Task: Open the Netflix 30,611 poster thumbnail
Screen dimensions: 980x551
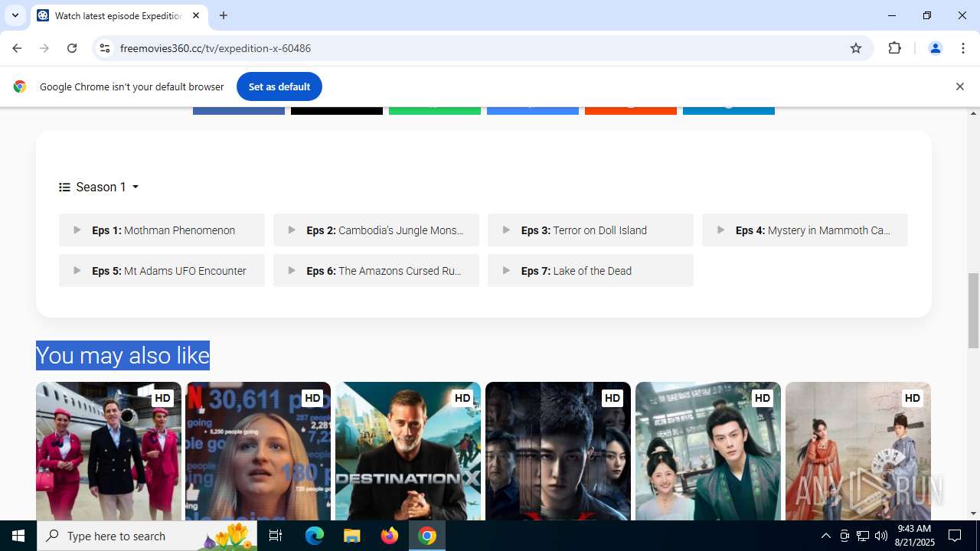Action: click(x=258, y=452)
